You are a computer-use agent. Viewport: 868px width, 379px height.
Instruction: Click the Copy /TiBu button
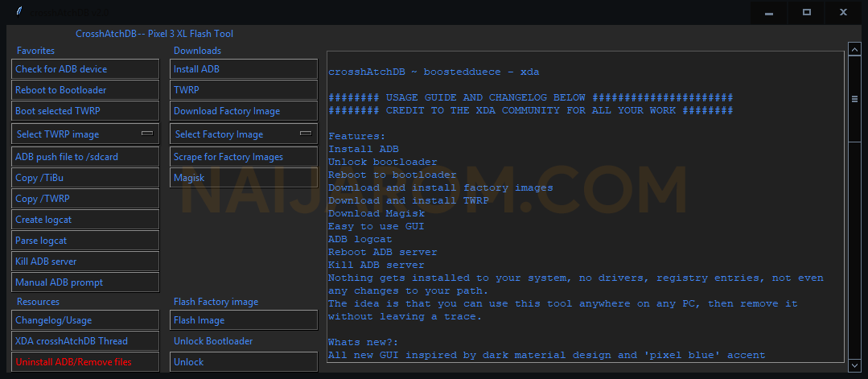coord(85,178)
